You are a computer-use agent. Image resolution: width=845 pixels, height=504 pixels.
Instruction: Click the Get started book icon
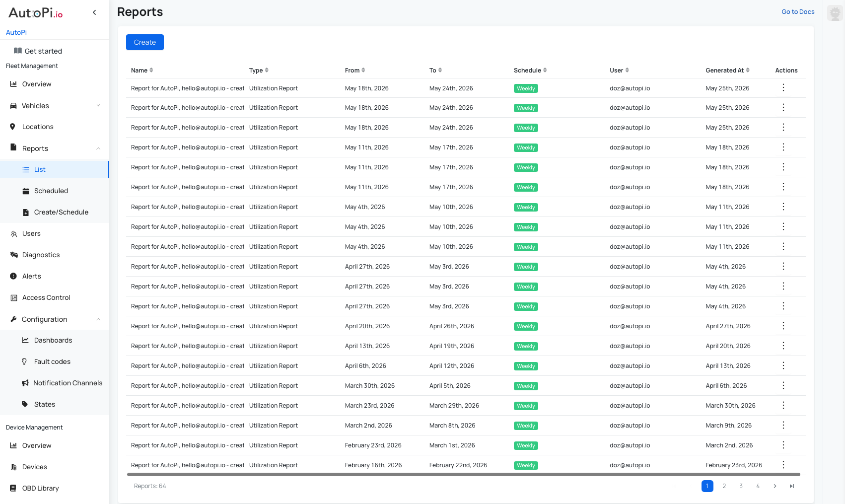click(x=18, y=51)
